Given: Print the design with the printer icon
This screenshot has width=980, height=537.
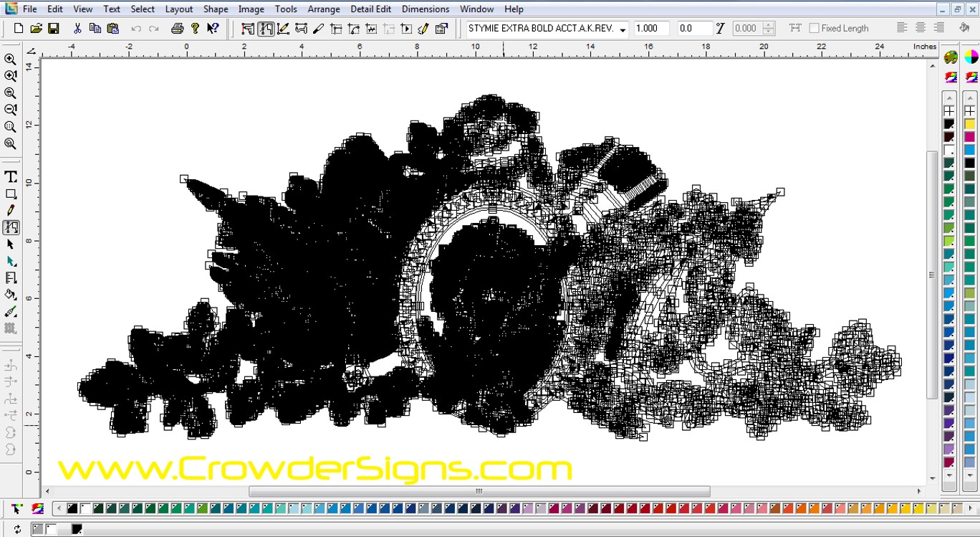Looking at the screenshot, I should (x=177, y=29).
